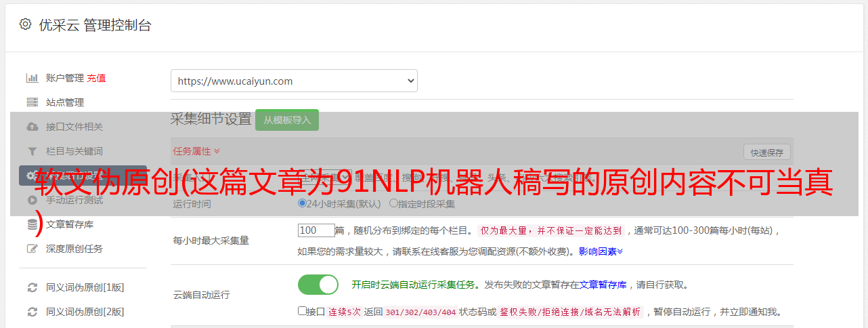The width and height of the screenshot is (868, 328).
Task: Click the 仅为最大量，并不保证一定能达到 note
Action: [552, 230]
